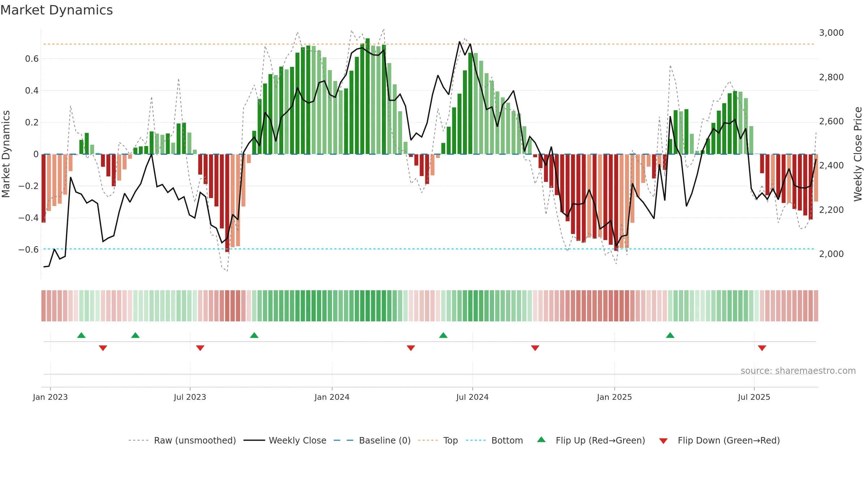The width and height of the screenshot is (868, 488).
Task: Select the green flip-up marker before Jul 2024
Action: click(443, 335)
